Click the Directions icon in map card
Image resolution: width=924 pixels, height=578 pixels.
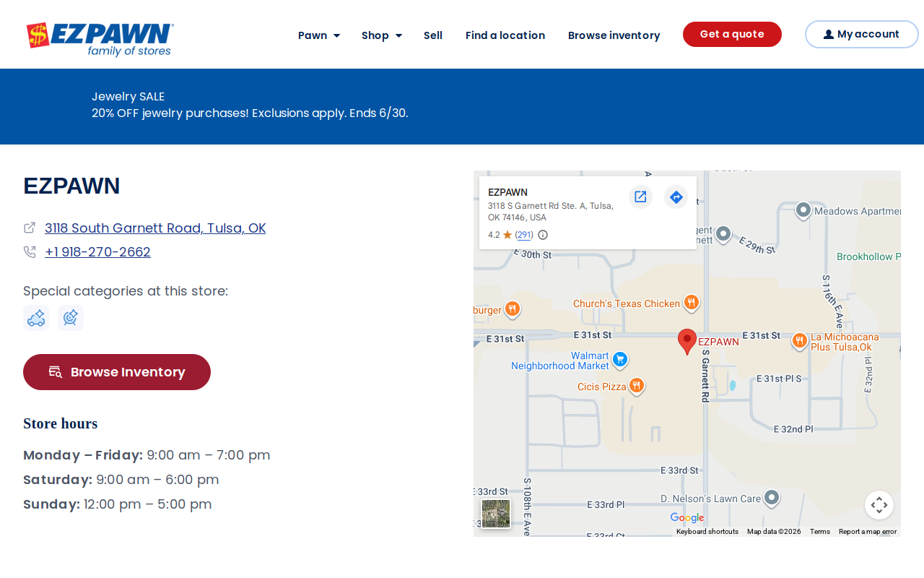point(676,197)
